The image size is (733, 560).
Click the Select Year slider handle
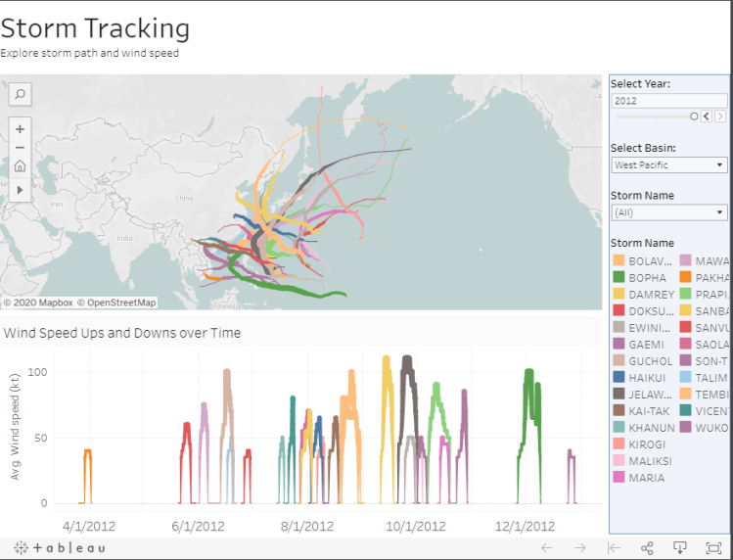click(x=695, y=117)
